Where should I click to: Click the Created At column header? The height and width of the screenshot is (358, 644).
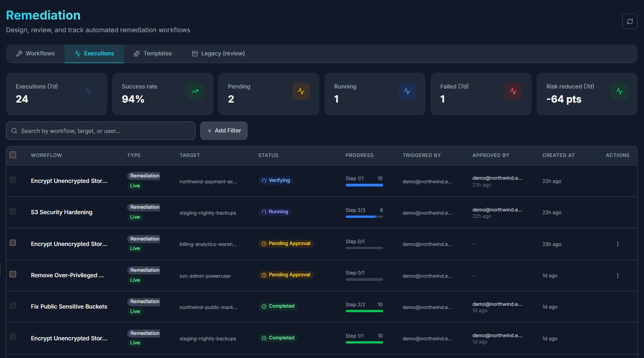click(558, 155)
